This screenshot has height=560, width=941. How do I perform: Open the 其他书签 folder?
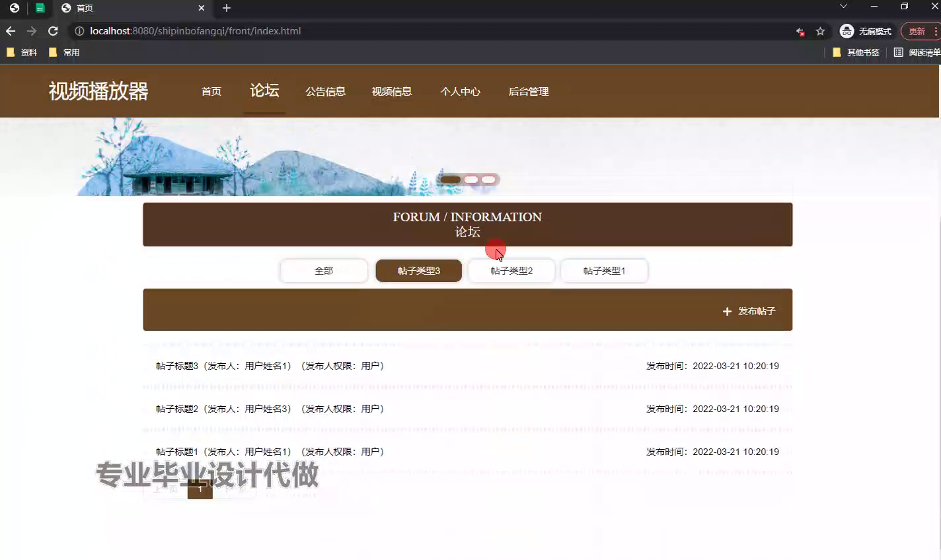click(x=856, y=52)
